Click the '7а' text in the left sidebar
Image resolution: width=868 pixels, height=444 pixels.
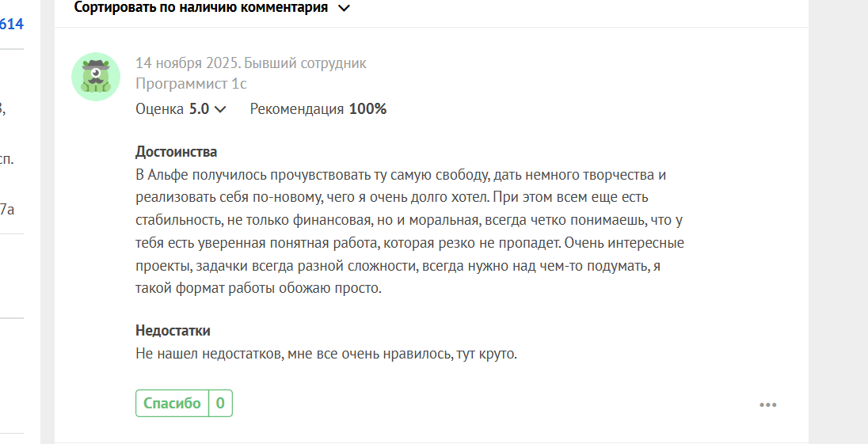pyautogui.click(x=7, y=210)
